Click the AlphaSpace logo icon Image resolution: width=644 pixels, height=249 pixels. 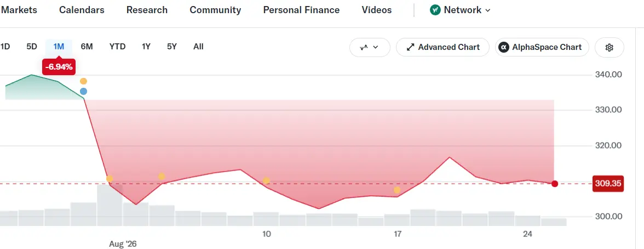[504, 47]
